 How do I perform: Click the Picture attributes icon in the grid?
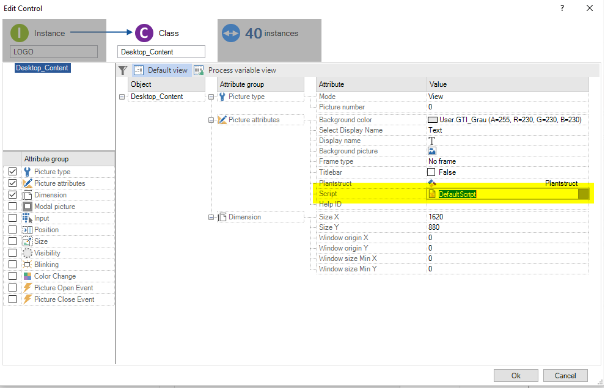[222, 120]
